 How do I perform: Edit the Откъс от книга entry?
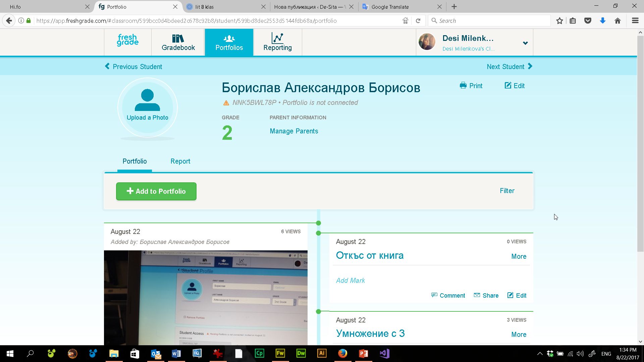[x=517, y=295]
